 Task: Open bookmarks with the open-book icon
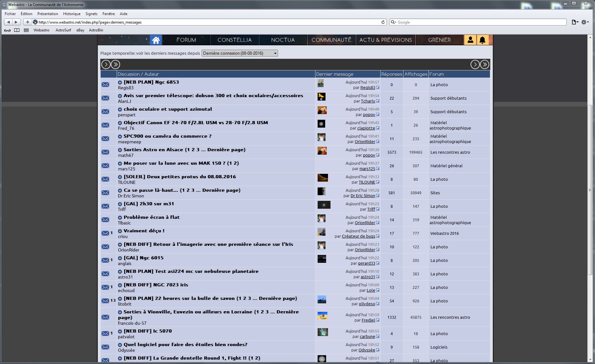(17, 30)
